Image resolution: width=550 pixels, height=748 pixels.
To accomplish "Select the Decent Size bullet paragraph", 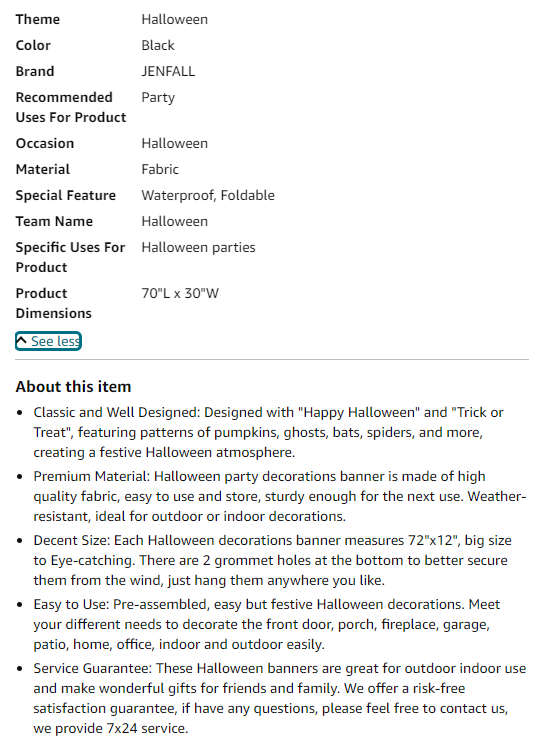I will pos(272,560).
